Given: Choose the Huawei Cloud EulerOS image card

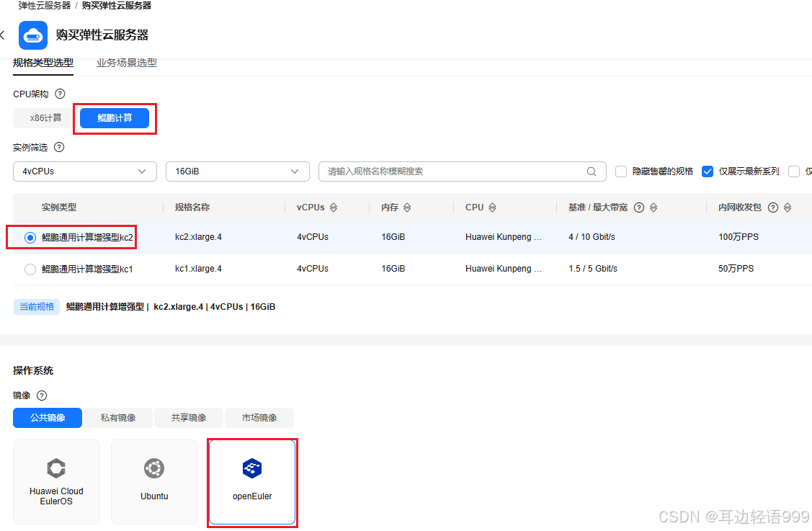Looking at the screenshot, I should click(56, 482).
